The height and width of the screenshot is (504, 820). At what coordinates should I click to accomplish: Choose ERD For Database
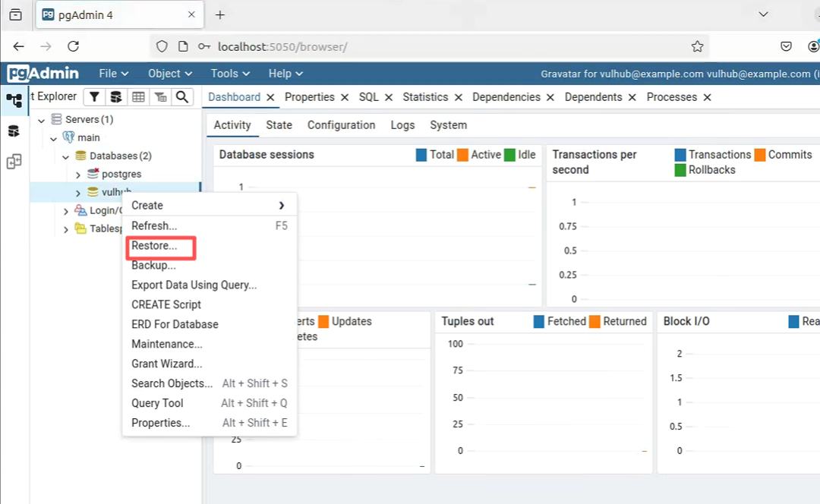[x=210, y=325]
